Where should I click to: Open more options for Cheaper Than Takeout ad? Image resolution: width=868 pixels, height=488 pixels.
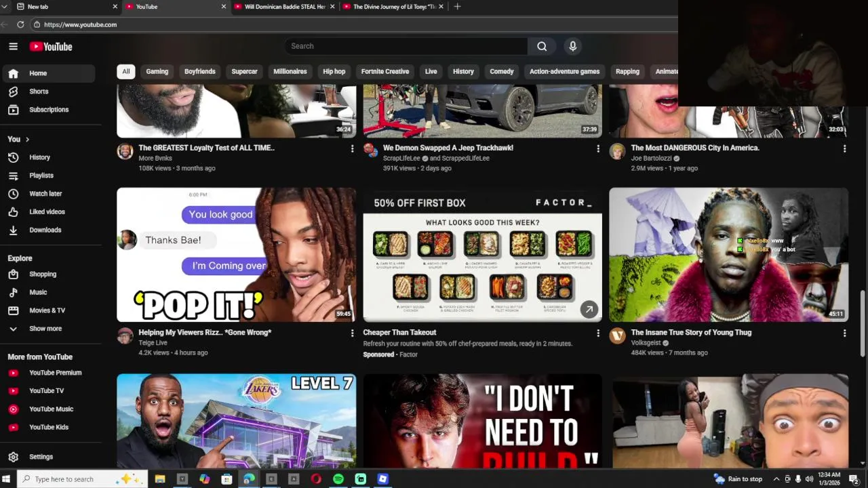coord(598,333)
